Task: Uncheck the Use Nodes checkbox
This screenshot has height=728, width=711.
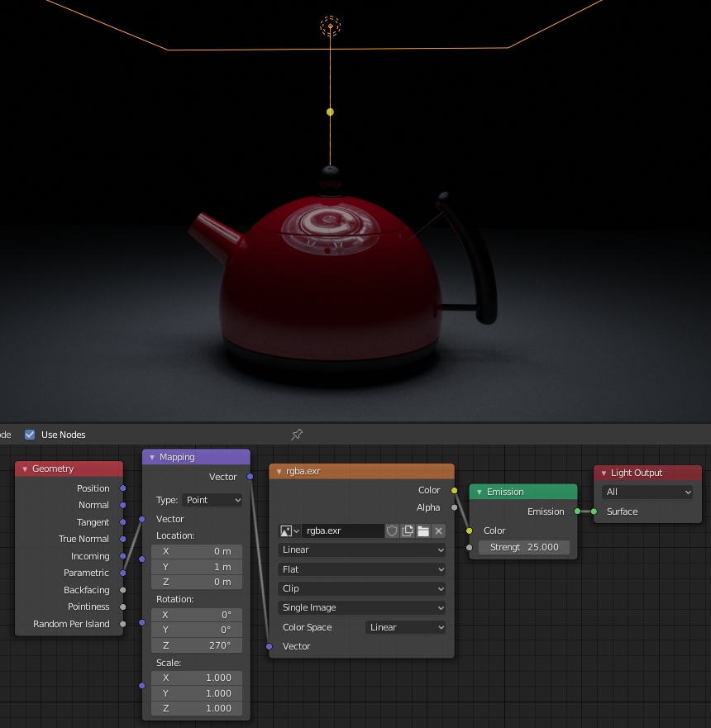Action: [30, 435]
